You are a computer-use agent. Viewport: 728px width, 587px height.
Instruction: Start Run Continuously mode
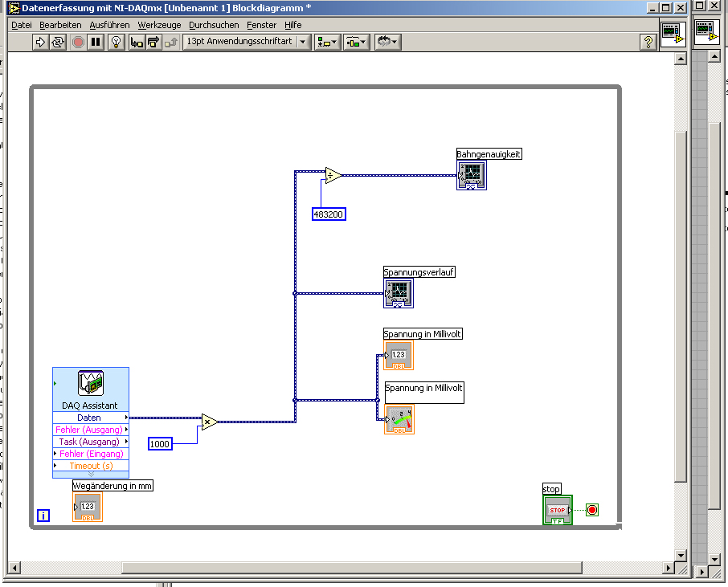click(x=58, y=43)
